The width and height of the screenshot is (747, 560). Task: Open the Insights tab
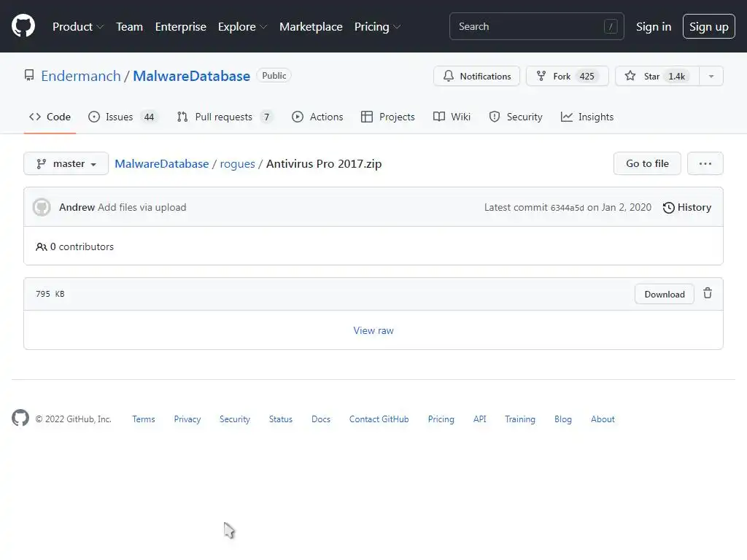[x=587, y=117]
